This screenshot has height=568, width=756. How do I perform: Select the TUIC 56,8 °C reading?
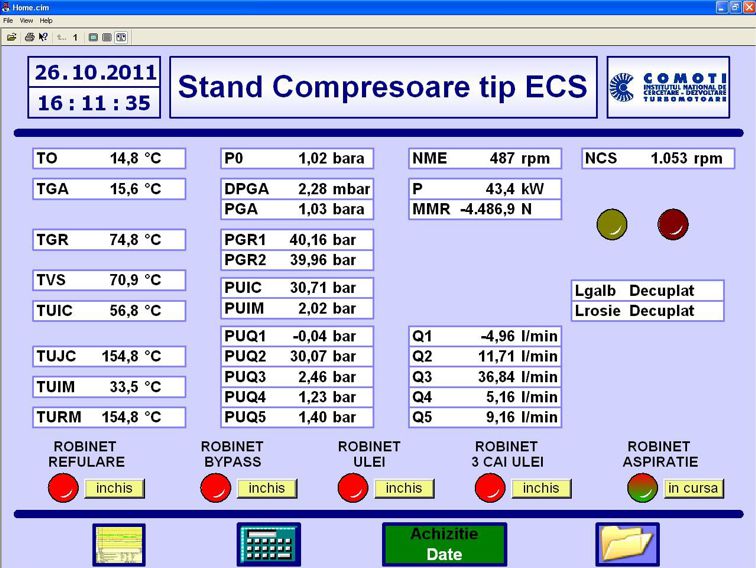click(109, 311)
